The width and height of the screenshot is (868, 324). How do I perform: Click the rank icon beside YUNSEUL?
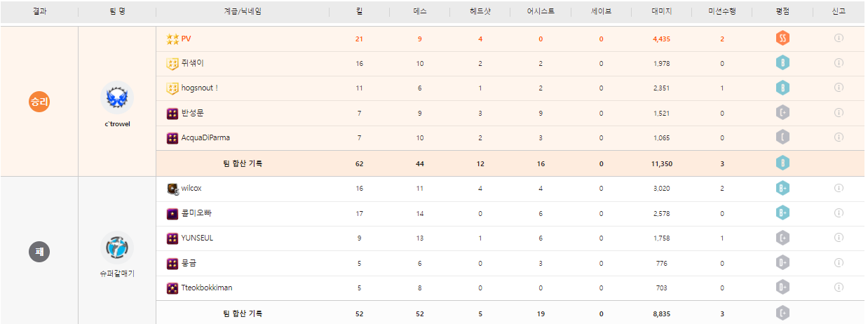point(172,238)
